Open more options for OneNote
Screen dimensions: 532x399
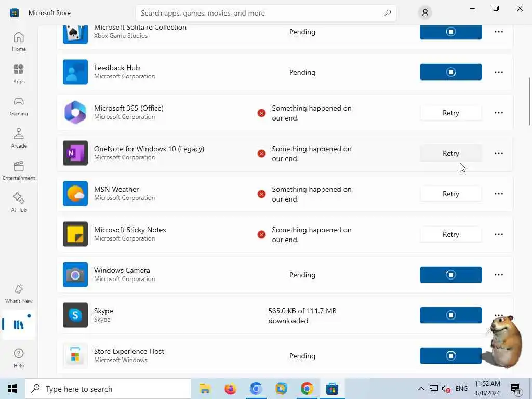(498, 153)
